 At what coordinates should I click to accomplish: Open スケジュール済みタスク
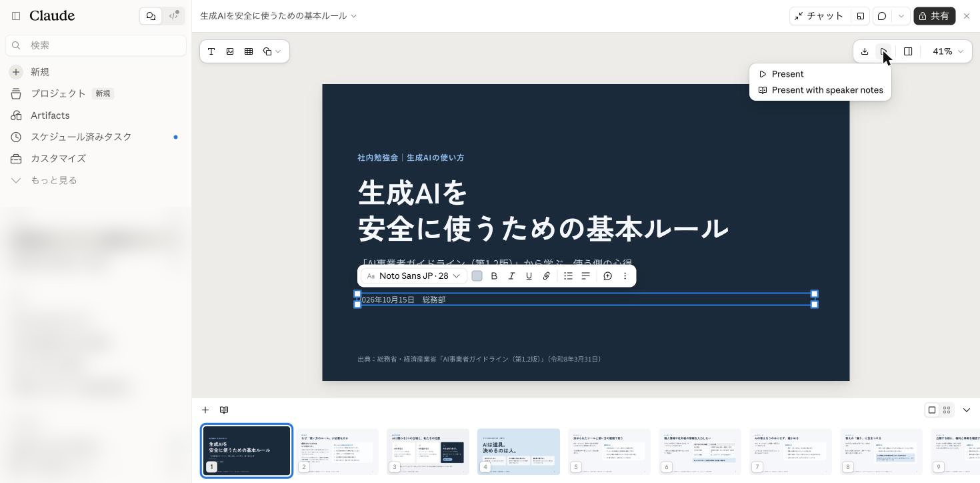81,137
